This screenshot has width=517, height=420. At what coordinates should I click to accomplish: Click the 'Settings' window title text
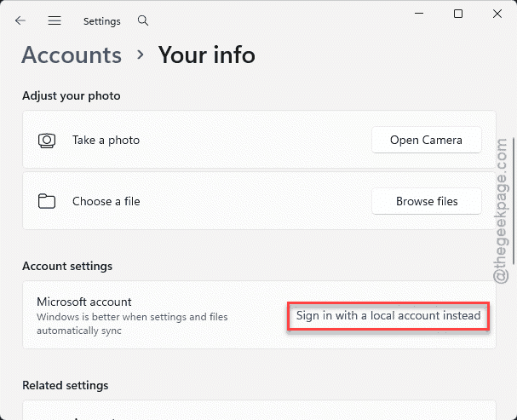point(102,21)
